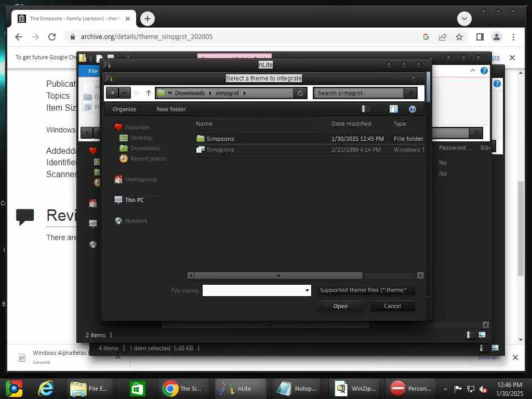This screenshot has width=532, height=399.
Task: Open recent locations dropdown arrow in dialog
Action: click(137, 93)
